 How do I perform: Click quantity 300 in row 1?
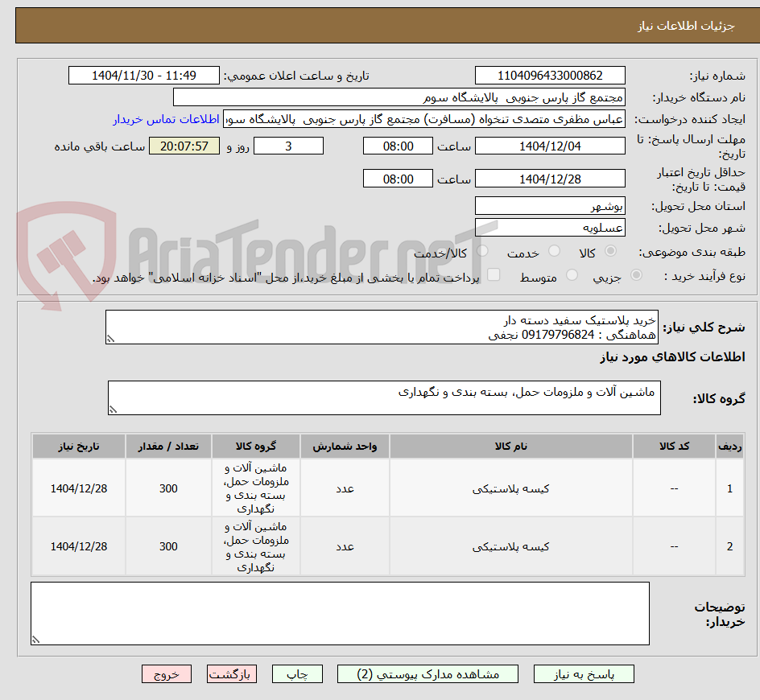[168, 488]
